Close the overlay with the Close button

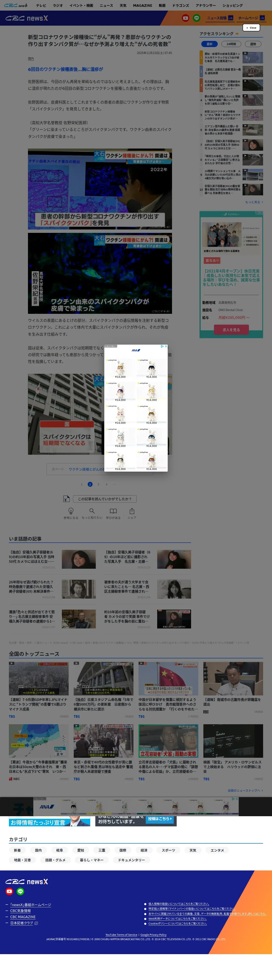click(x=251, y=28)
